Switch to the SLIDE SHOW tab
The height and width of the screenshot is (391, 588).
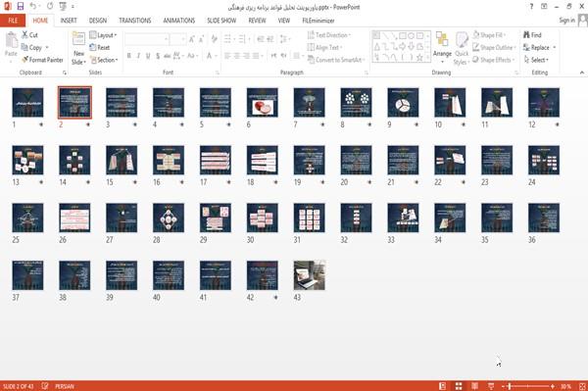pyautogui.click(x=221, y=21)
